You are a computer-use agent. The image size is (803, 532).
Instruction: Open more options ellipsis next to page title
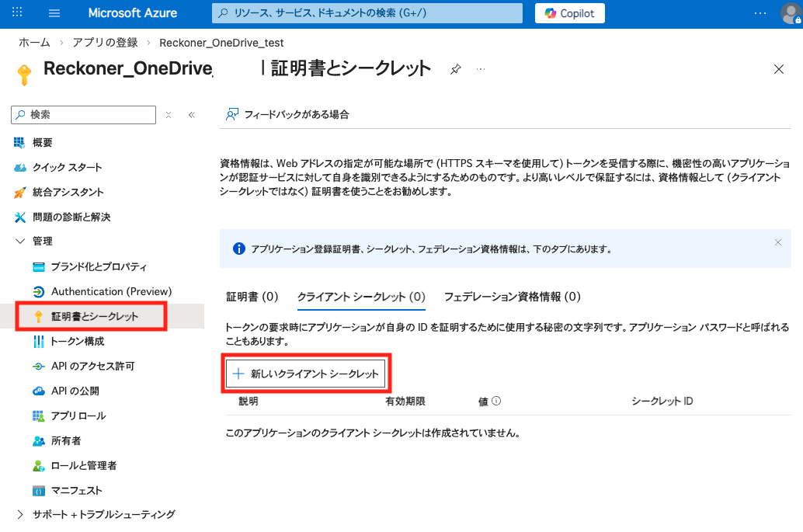pos(481,69)
